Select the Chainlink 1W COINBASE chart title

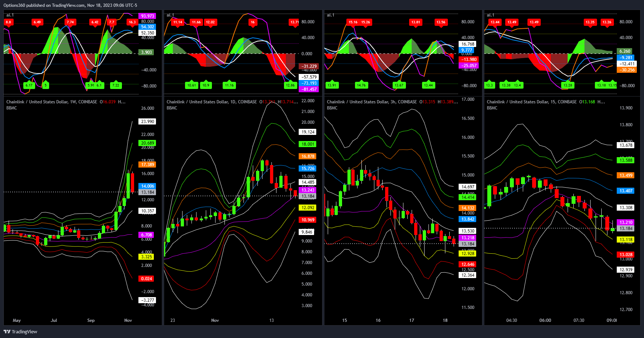(x=52, y=102)
